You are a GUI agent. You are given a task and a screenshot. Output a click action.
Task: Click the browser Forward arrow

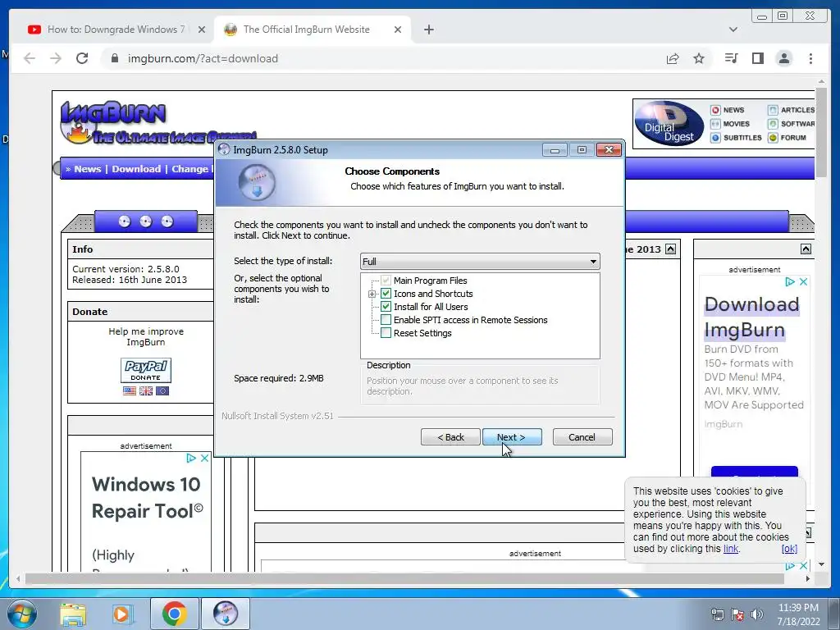click(x=56, y=58)
